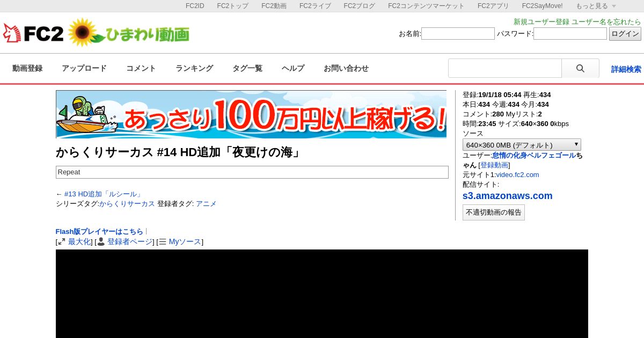
Task: Open the 640×360 source dropdown
Action: pos(522,145)
